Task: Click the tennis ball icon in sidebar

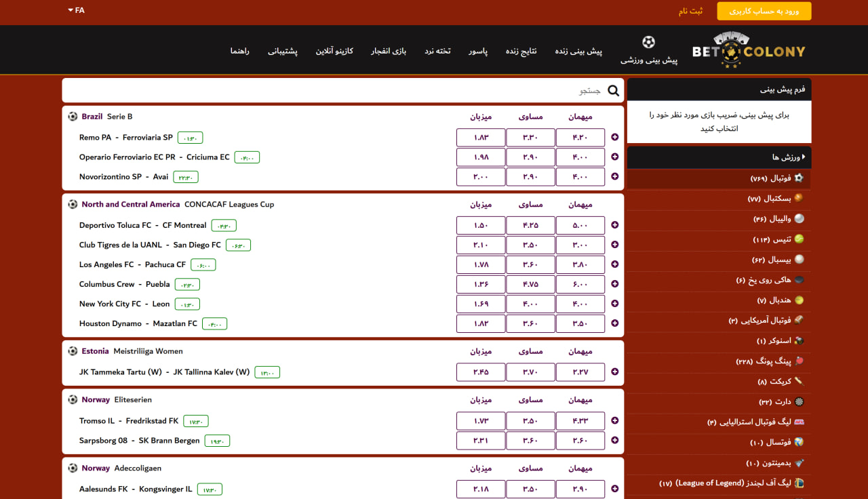Action: click(x=799, y=239)
